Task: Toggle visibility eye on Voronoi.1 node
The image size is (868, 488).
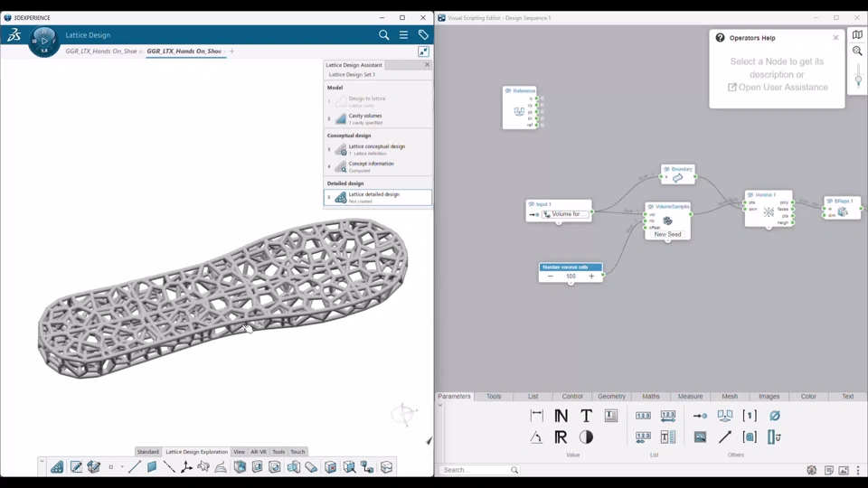Action: pos(750,195)
